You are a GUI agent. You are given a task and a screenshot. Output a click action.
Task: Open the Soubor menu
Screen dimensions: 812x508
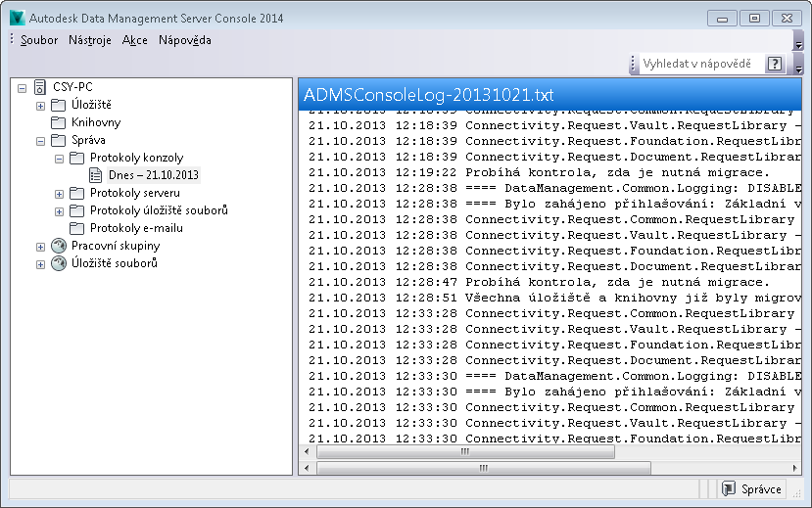[x=39, y=40]
